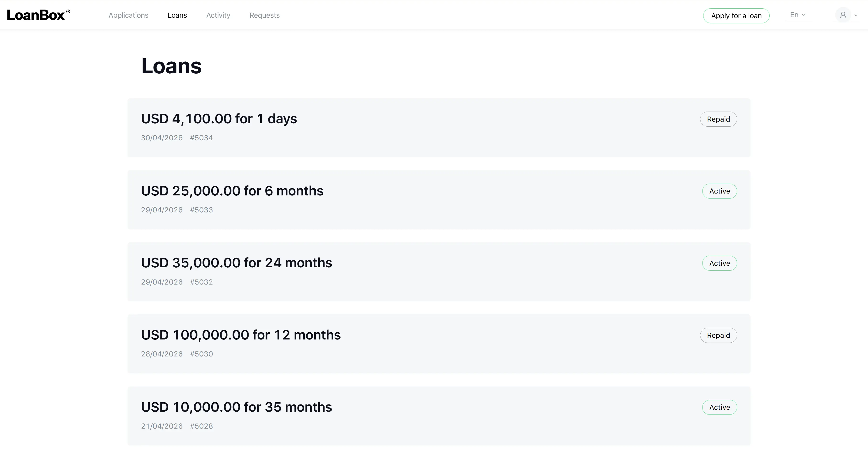Open the En language dropdown
The width and height of the screenshot is (868, 452).
[x=798, y=15]
